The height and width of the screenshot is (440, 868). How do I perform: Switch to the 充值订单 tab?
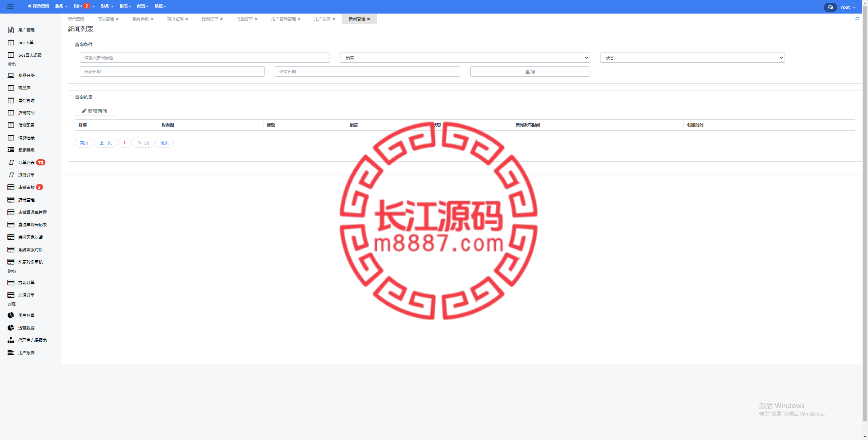245,19
